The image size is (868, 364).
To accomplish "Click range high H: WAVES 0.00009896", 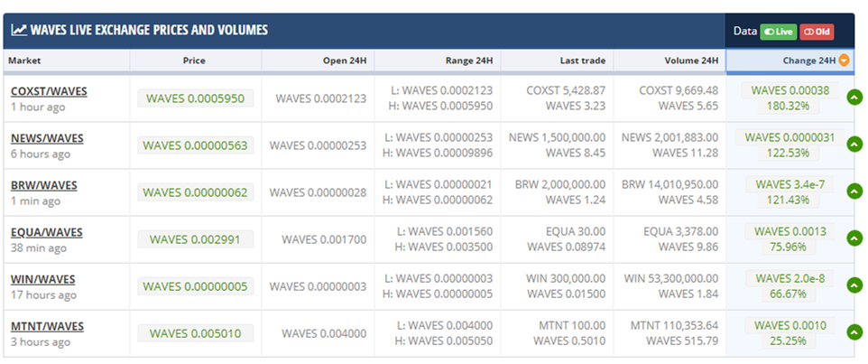I will click(439, 153).
